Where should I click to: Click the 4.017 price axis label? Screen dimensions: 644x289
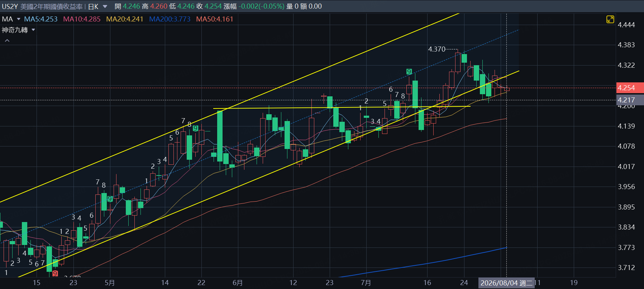(x=626, y=167)
